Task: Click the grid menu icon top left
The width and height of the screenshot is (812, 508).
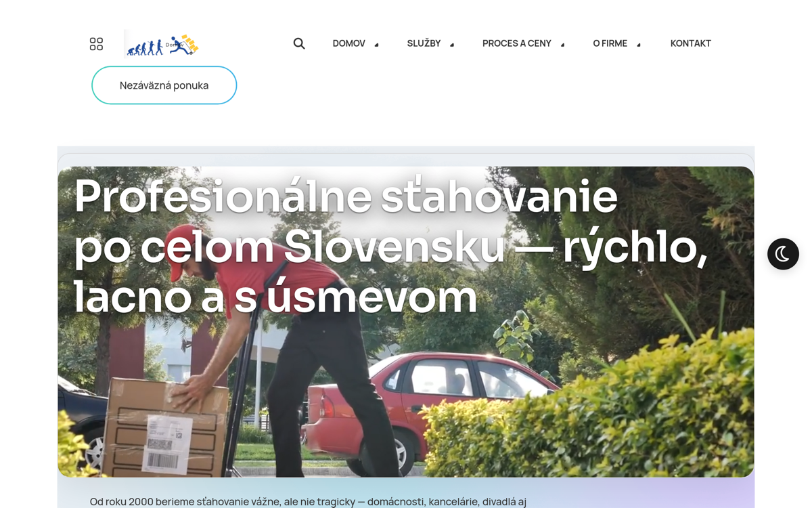Action: (x=97, y=43)
